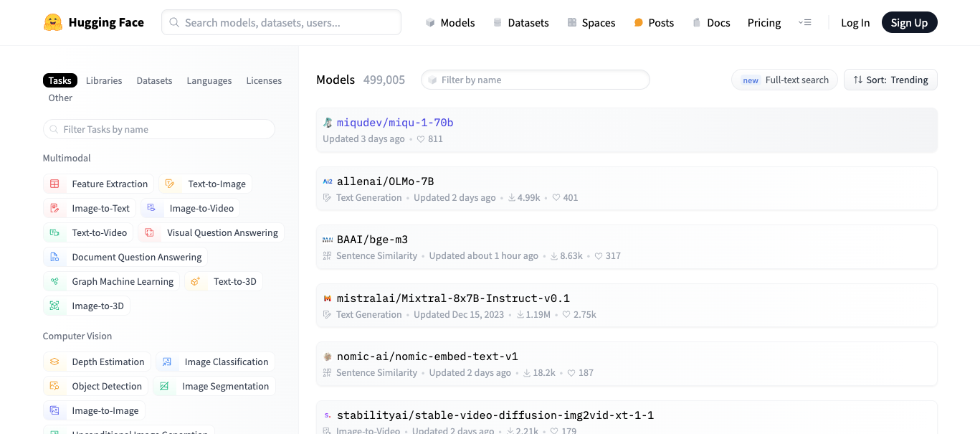Switch to the Libraries filter tab
This screenshot has width=980, height=434.
104,80
